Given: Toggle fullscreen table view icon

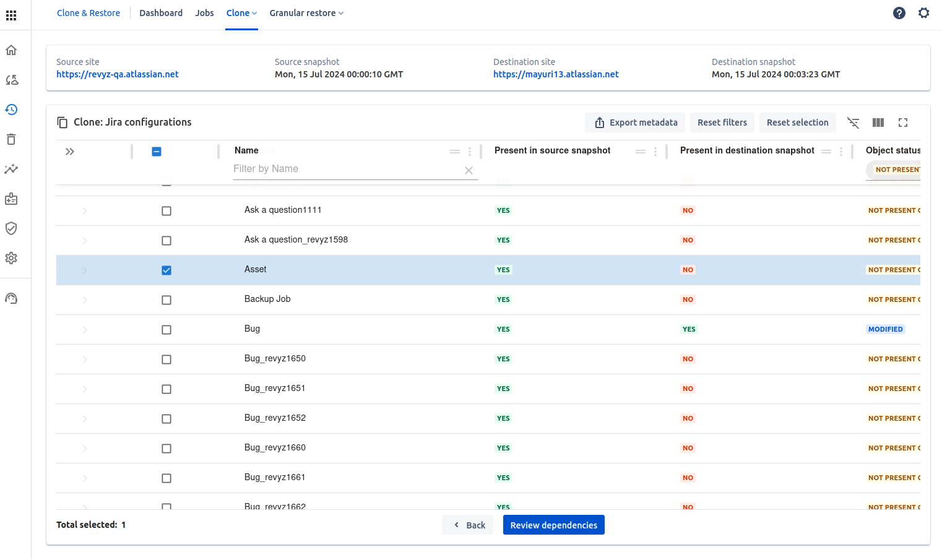Looking at the screenshot, I should pos(903,123).
